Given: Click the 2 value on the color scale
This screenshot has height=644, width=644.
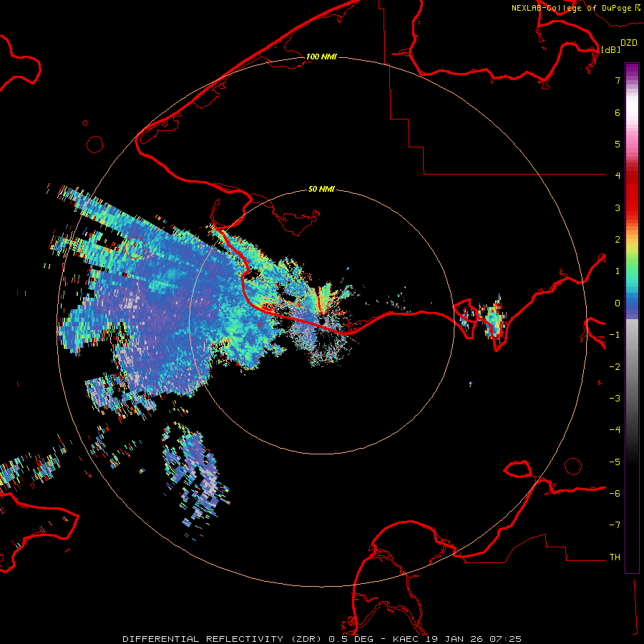Looking at the screenshot, I should coord(618,240).
